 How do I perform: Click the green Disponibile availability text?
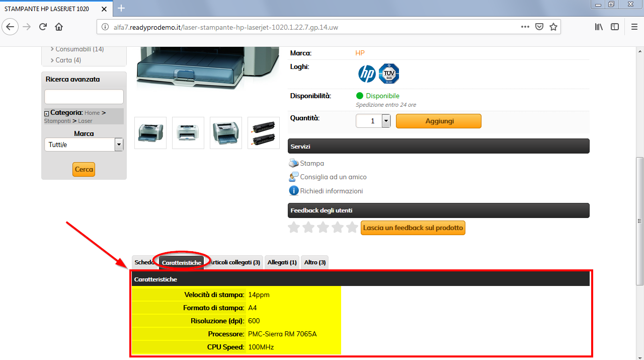(x=382, y=96)
